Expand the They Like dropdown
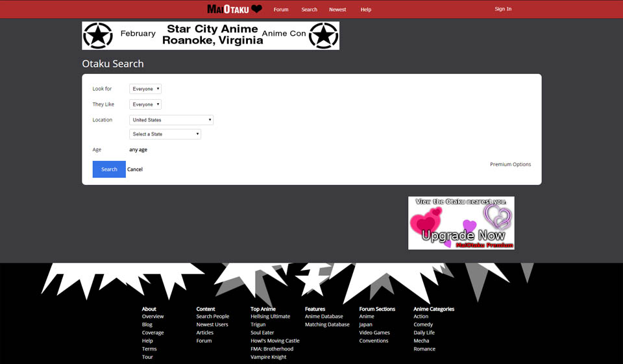The height and width of the screenshot is (364, 623). pos(145,104)
